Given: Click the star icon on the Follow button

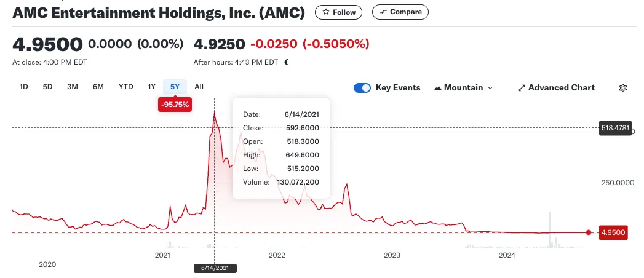Looking at the screenshot, I should [x=326, y=12].
